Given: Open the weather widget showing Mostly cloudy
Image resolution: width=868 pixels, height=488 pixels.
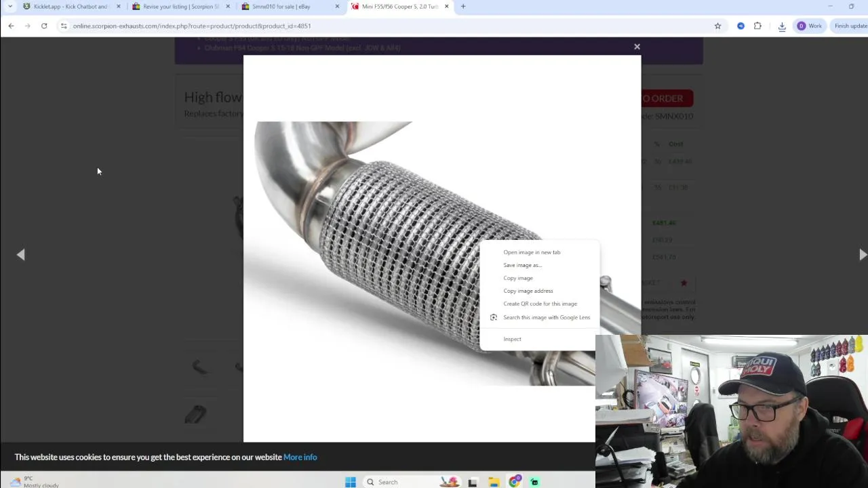Looking at the screenshot, I should point(35,482).
